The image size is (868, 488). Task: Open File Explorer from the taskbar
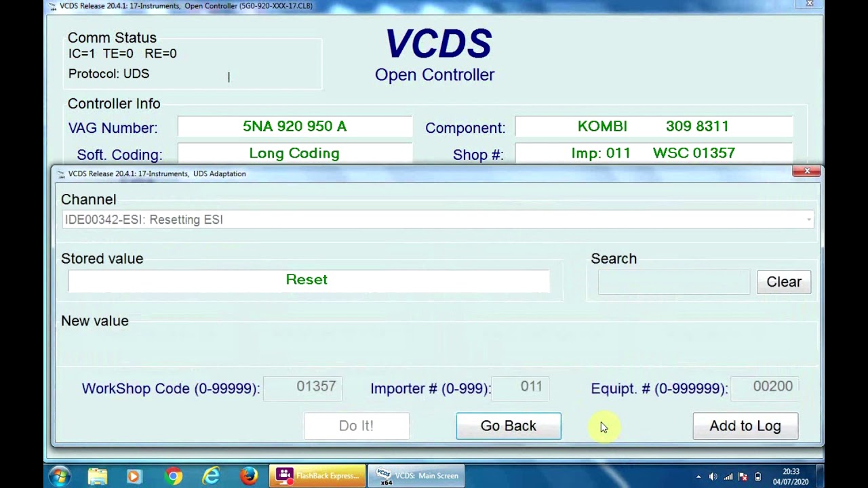[98, 476]
